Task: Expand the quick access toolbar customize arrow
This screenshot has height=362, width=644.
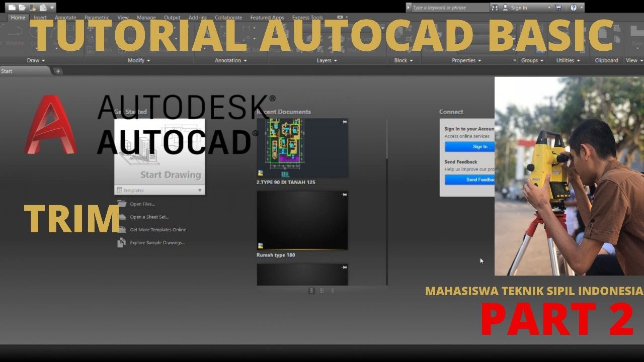Action: click(x=52, y=8)
